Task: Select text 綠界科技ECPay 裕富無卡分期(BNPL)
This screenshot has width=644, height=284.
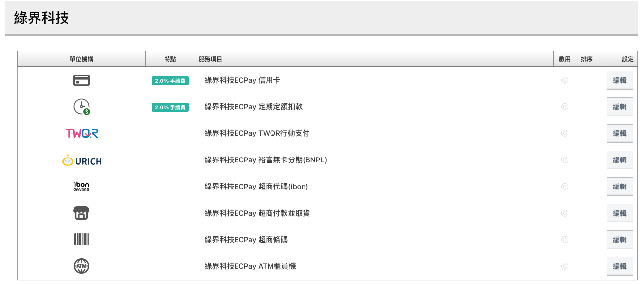Action: [266, 160]
